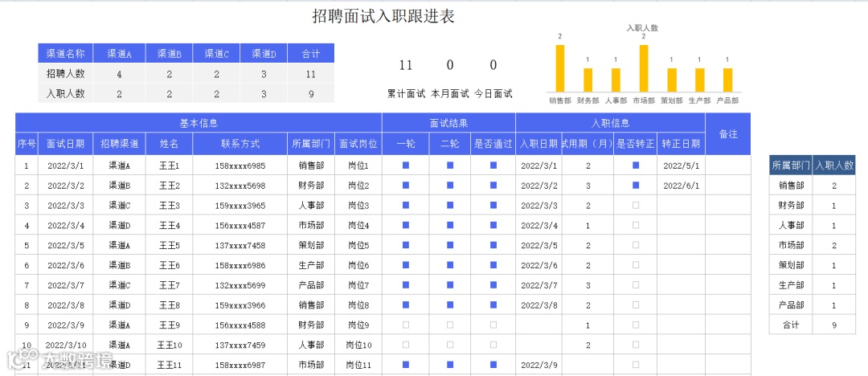Viewport: 868px width, 376px height.
Task: Click the 招聘渠道 column header
Action: tap(120, 144)
